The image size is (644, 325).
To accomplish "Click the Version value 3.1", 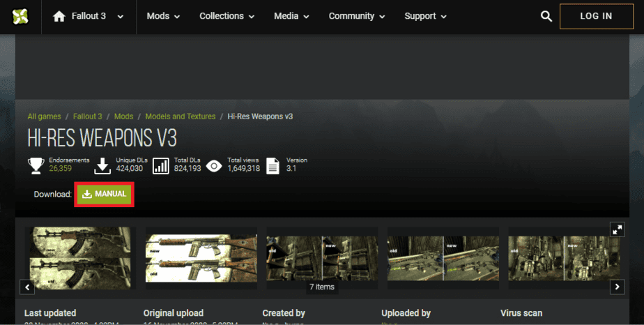I will click(291, 169).
